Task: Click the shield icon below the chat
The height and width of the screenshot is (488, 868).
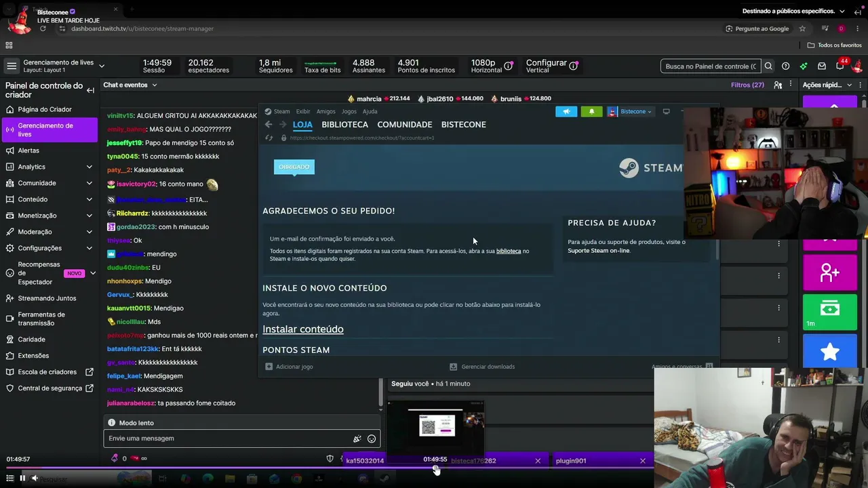Action: pos(330,459)
